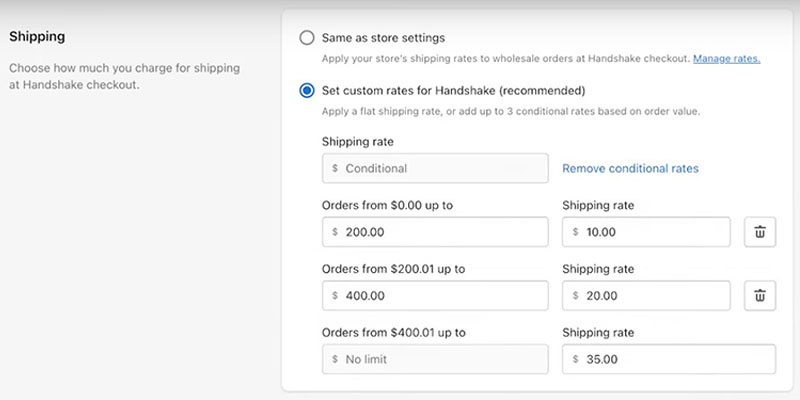Focus the 200.00 order limit field

(x=435, y=232)
